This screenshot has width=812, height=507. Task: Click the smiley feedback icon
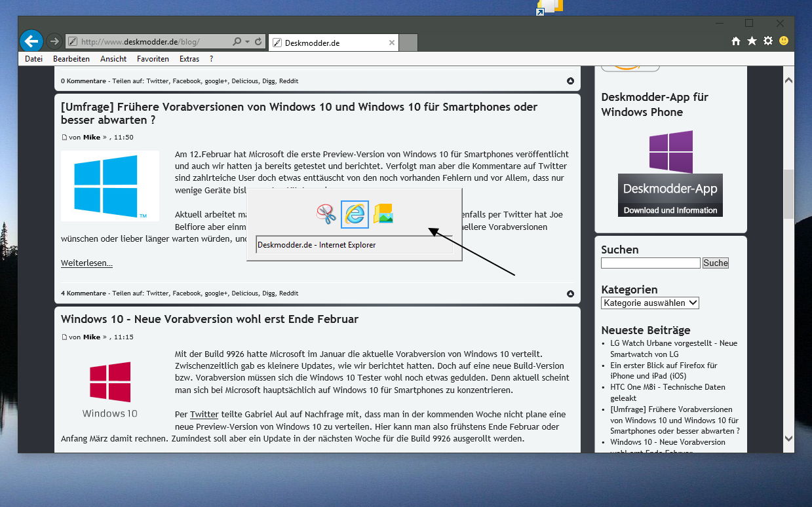tap(784, 41)
